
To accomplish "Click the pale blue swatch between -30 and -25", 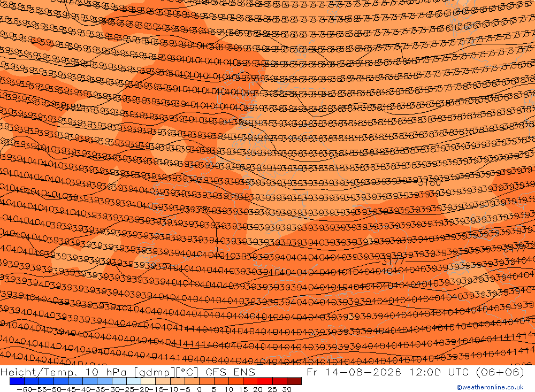I will pyautogui.click(x=119, y=381).
